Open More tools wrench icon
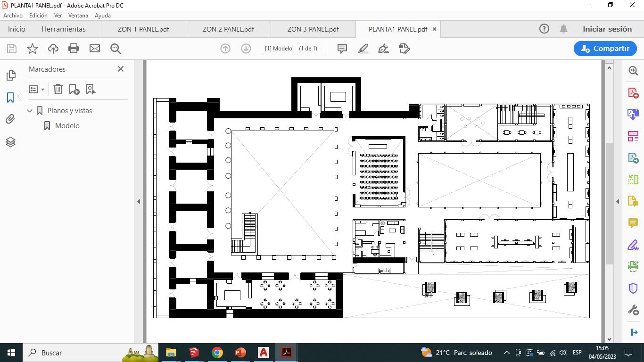The height and width of the screenshot is (362, 644). click(633, 310)
